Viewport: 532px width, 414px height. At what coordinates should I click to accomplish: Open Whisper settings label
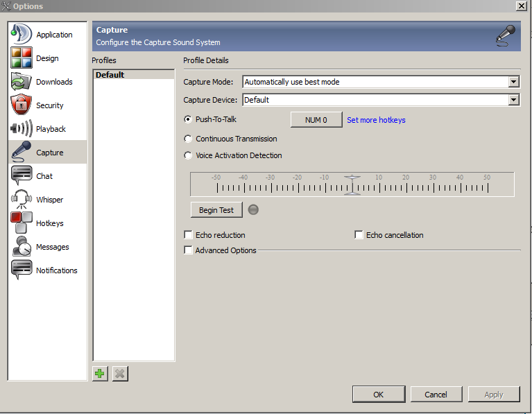49,200
